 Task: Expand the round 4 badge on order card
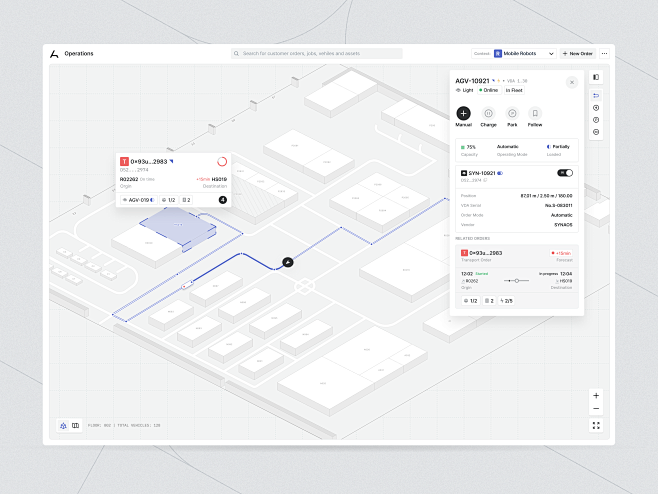[x=223, y=200]
